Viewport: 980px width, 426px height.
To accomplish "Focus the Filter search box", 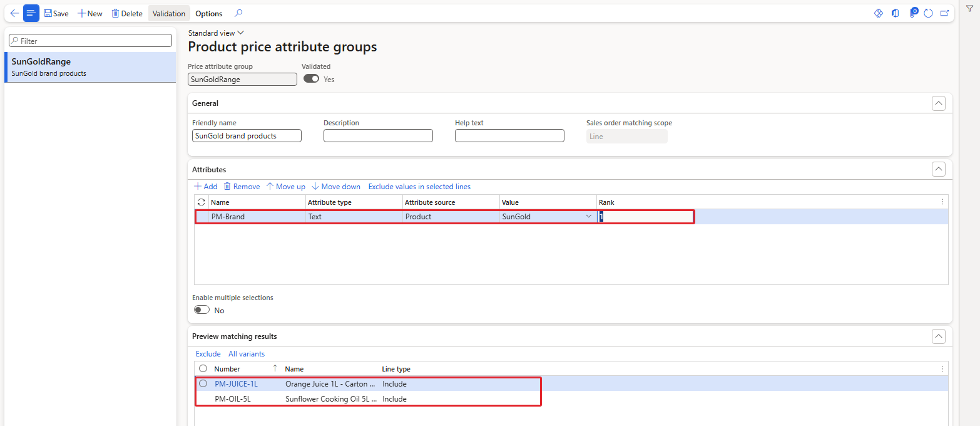I will pyautogui.click(x=90, y=41).
